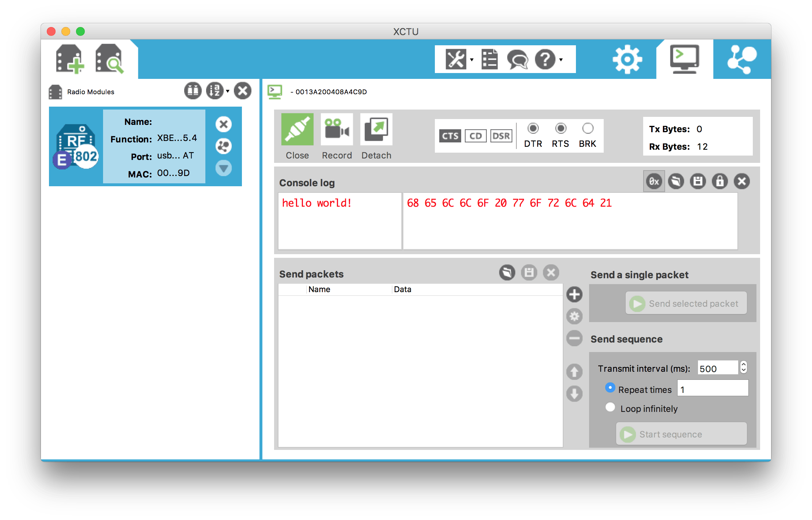Move selected packet up
Viewport: 812px width, 520px height.
point(574,372)
